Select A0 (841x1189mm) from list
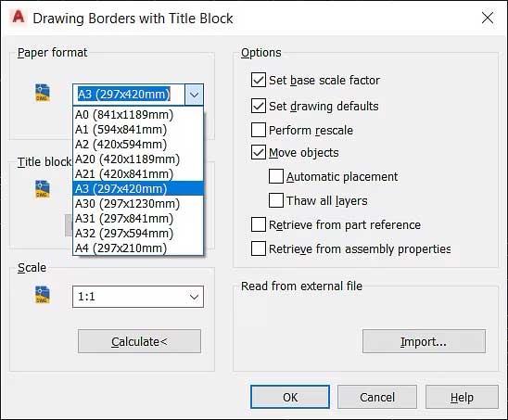The width and height of the screenshot is (508, 420). tap(138, 115)
